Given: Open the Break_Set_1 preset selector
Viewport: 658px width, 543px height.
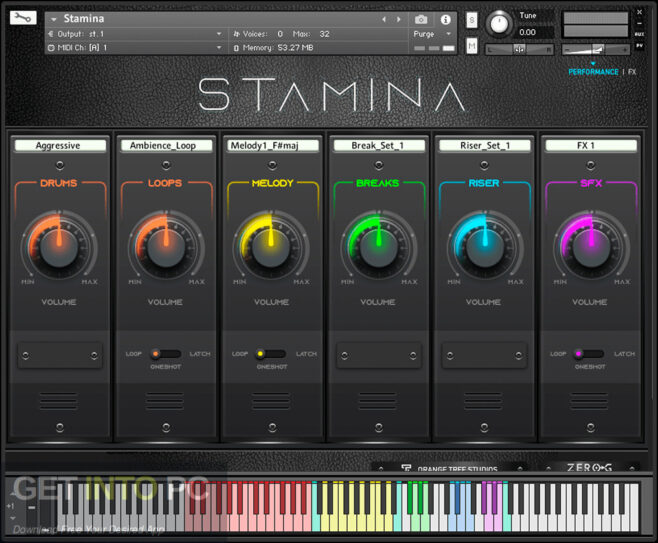Looking at the screenshot, I should click(379, 145).
